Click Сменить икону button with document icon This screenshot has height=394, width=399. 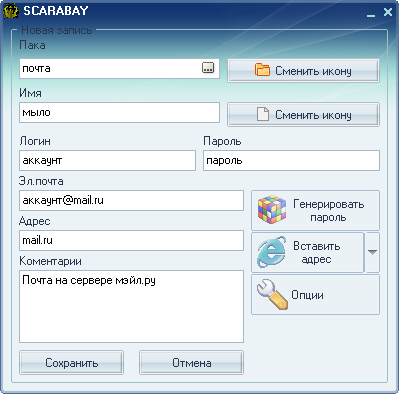click(303, 115)
